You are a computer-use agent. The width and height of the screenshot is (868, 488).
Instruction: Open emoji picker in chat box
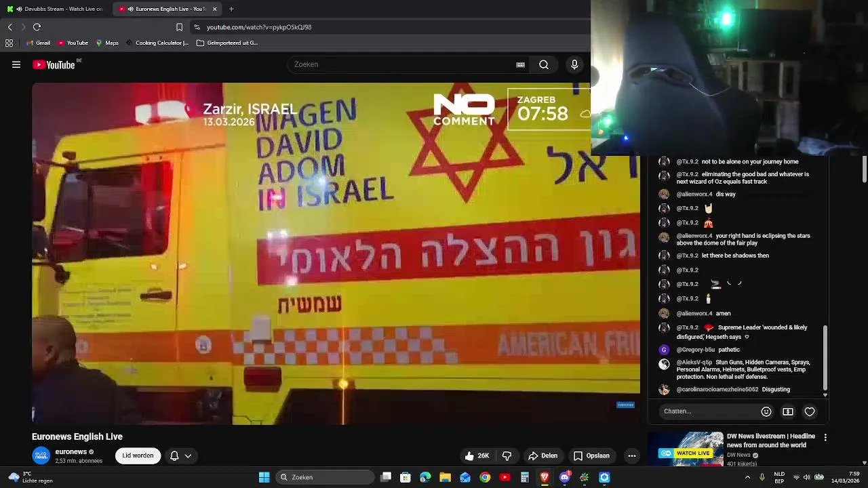(766, 411)
